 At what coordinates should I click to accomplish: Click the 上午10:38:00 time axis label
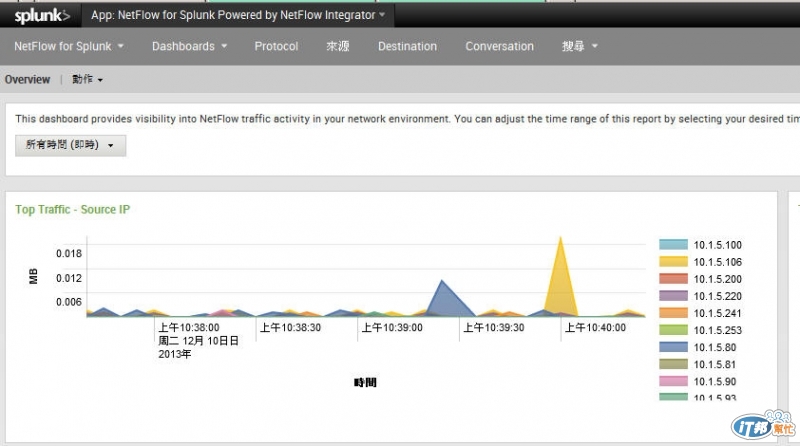click(x=189, y=328)
